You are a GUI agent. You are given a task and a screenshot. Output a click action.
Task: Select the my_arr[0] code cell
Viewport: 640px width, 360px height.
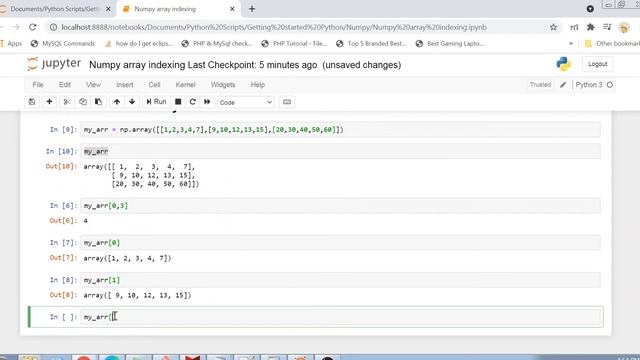point(340,242)
